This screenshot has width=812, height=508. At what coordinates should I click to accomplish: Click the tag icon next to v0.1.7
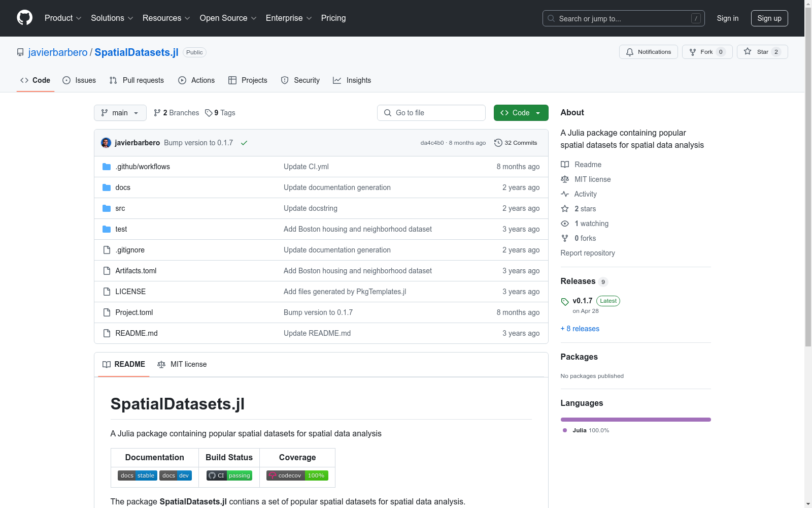pyautogui.click(x=565, y=302)
